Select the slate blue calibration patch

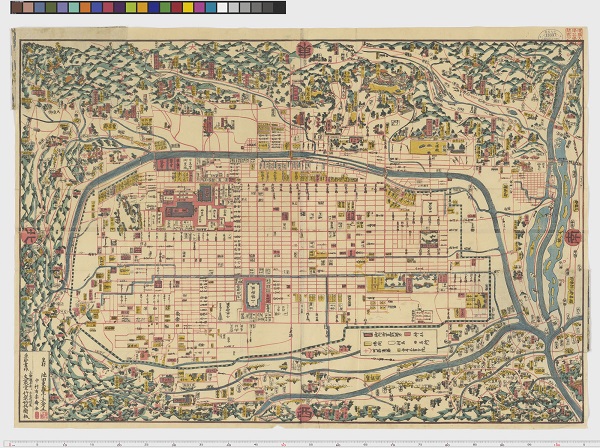point(40,8)
